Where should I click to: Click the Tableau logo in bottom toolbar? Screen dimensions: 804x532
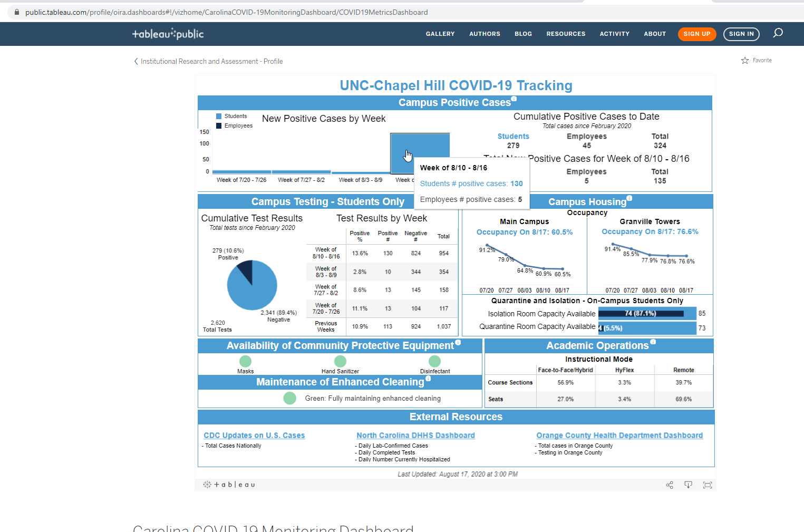(229, 485)
